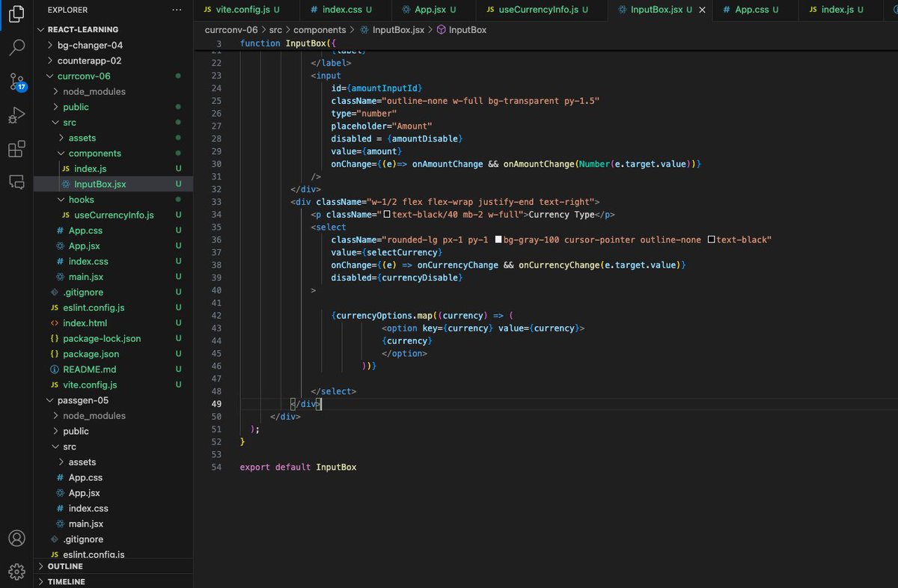This screenshot has width=898, height=588.
Task: Click the HTML icon beside index.html
Action: point(54,323)
